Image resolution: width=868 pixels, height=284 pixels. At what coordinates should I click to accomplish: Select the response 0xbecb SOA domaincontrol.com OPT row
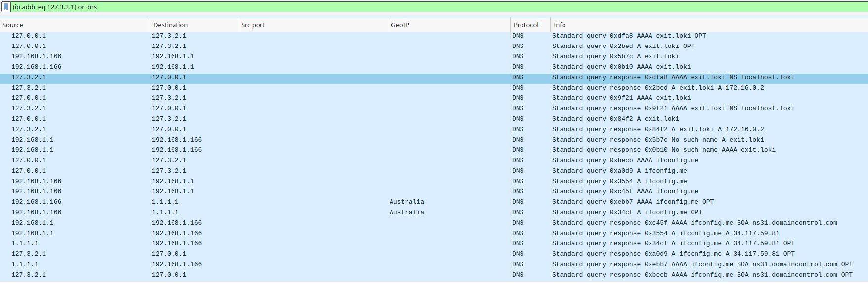click(434, 275)
